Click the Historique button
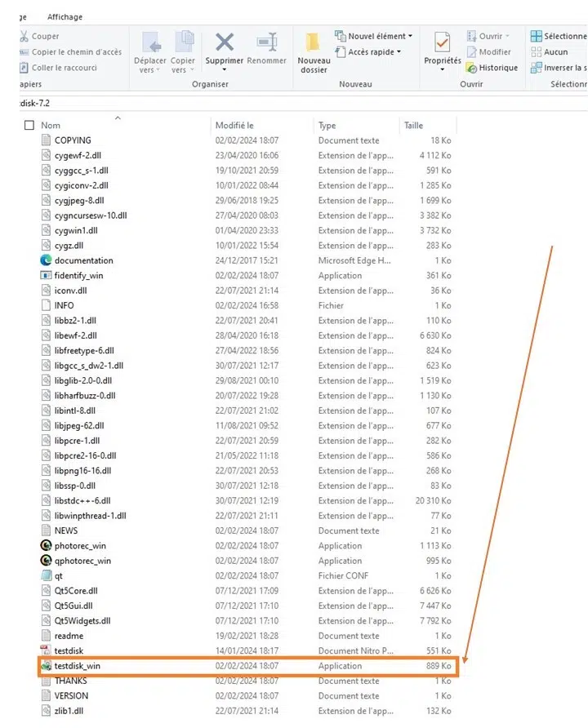The height and width of the screenshot is (728, 588). pyautogui.click(x=492, y=68)
